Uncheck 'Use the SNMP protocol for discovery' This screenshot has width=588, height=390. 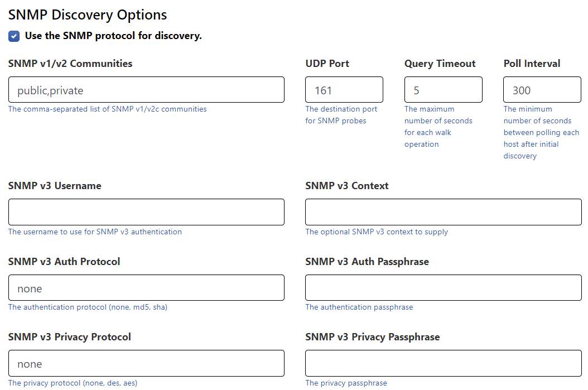click(13, 36)
